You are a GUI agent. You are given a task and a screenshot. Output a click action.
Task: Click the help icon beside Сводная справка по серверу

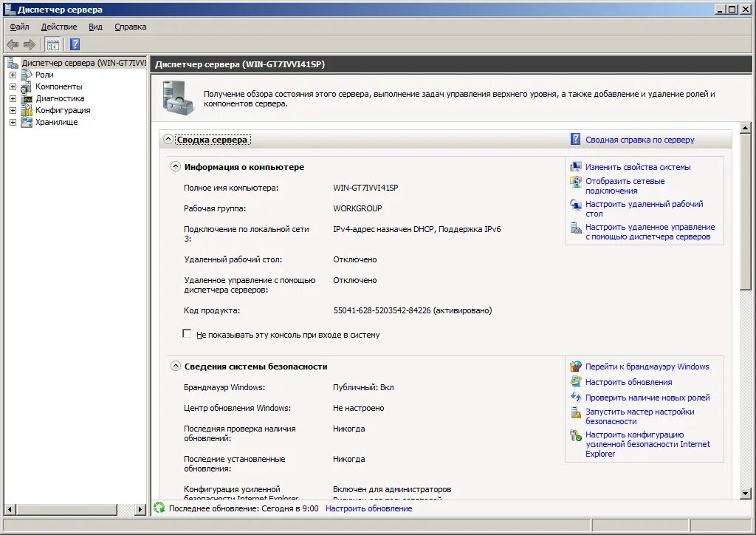tap(575, 140)
